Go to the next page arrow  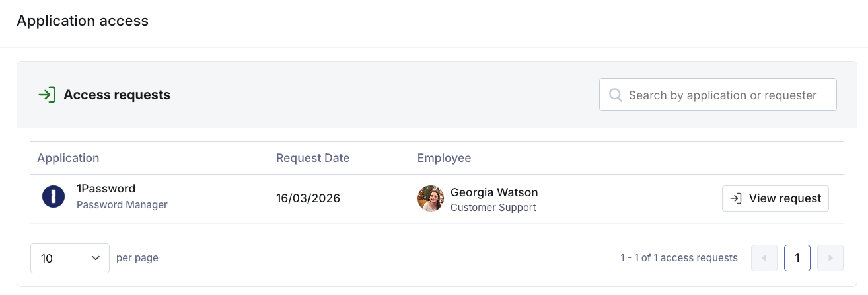pos(830,258)
